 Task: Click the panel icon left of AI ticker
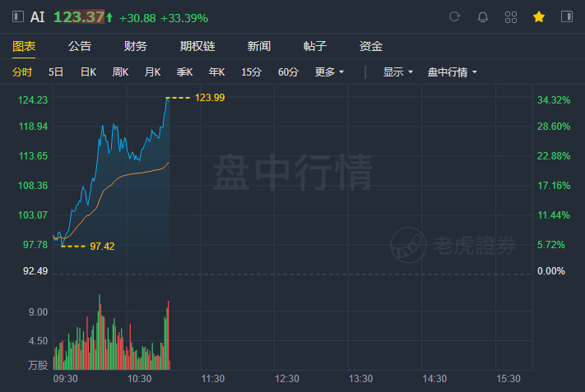point(17,16)
